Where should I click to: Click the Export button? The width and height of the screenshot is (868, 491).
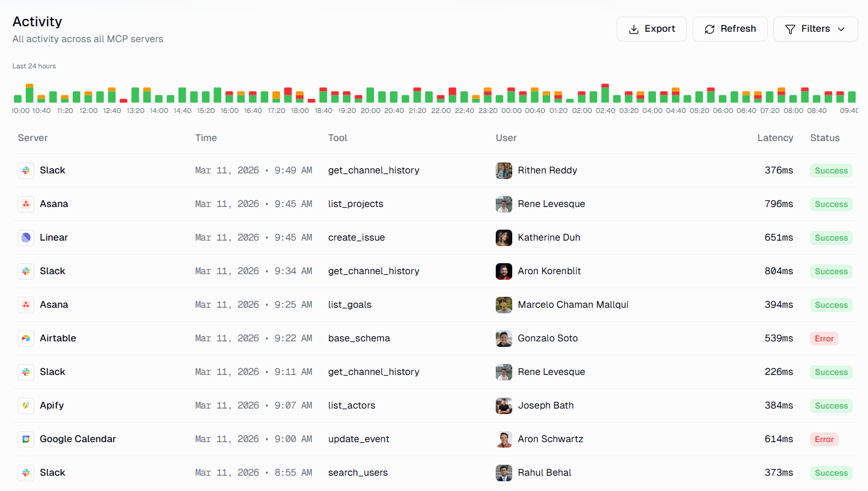point(652,29)
